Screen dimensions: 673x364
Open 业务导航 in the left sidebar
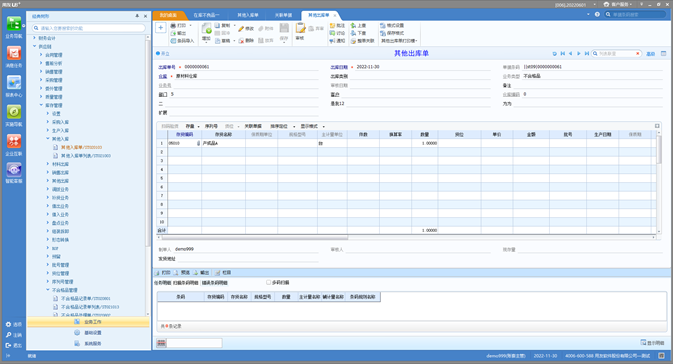(14, 27)
